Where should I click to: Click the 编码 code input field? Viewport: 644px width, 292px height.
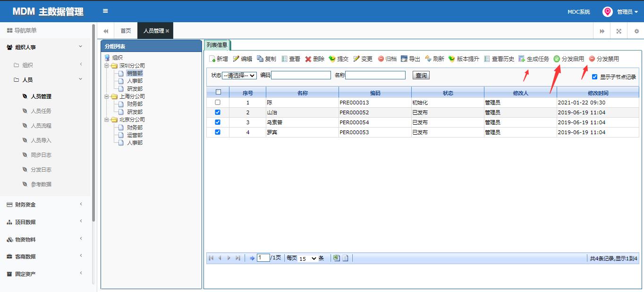click(x=301, y=75)
